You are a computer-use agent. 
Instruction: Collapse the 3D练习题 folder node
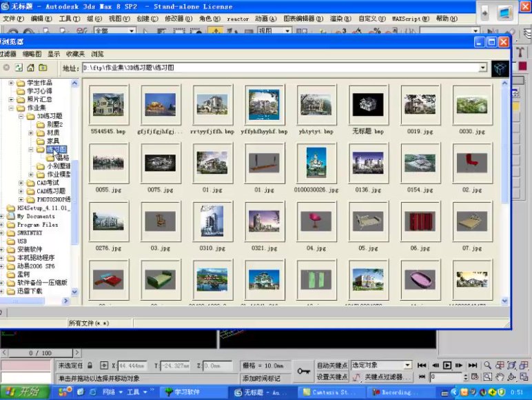tap(21, 116)
